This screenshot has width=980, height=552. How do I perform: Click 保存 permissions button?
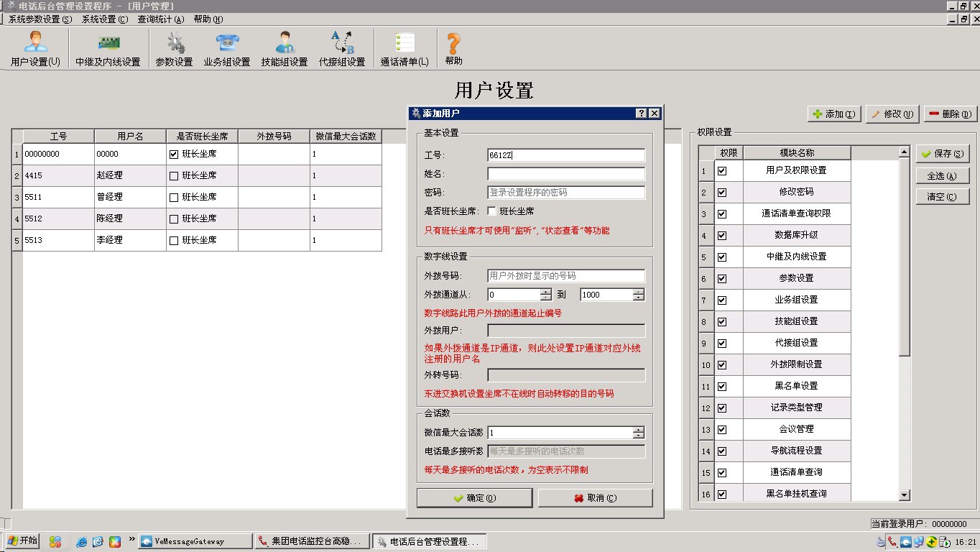(x=943, y=154)
